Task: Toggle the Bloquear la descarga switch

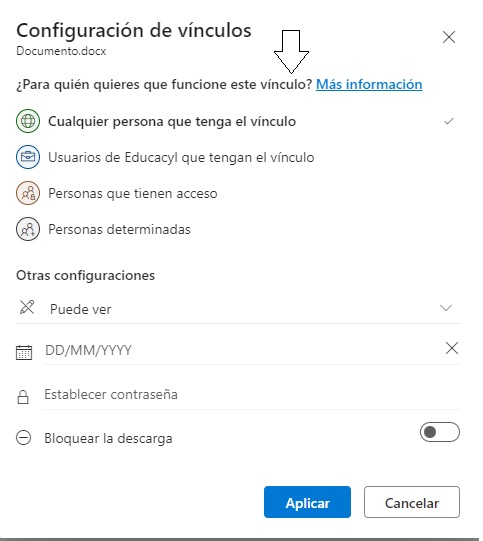Action: pos(440,432)
